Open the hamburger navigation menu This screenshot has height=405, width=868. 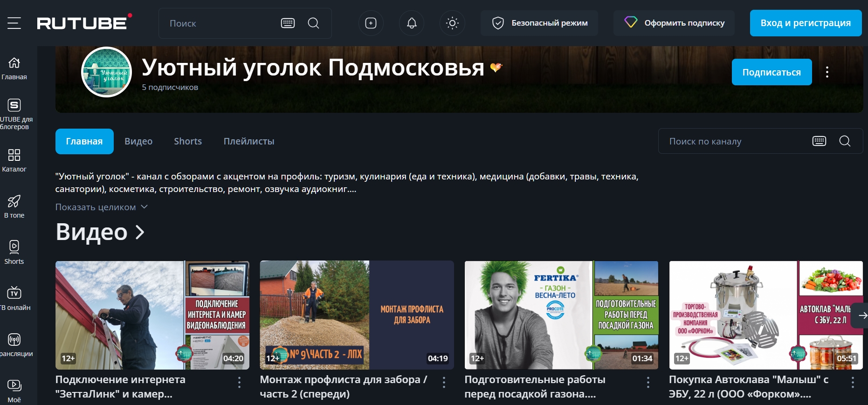pyautogui.click(x=14, y=23)
